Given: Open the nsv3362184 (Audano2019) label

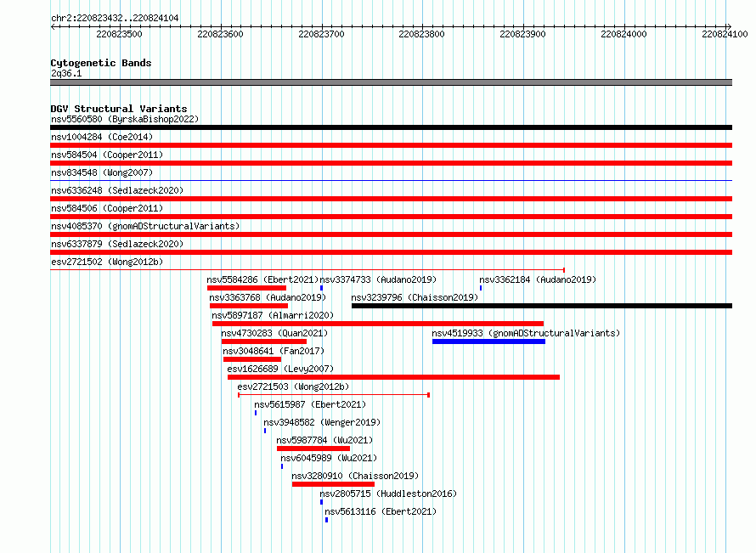Looking at the screenshot, I should coord(538,279).
